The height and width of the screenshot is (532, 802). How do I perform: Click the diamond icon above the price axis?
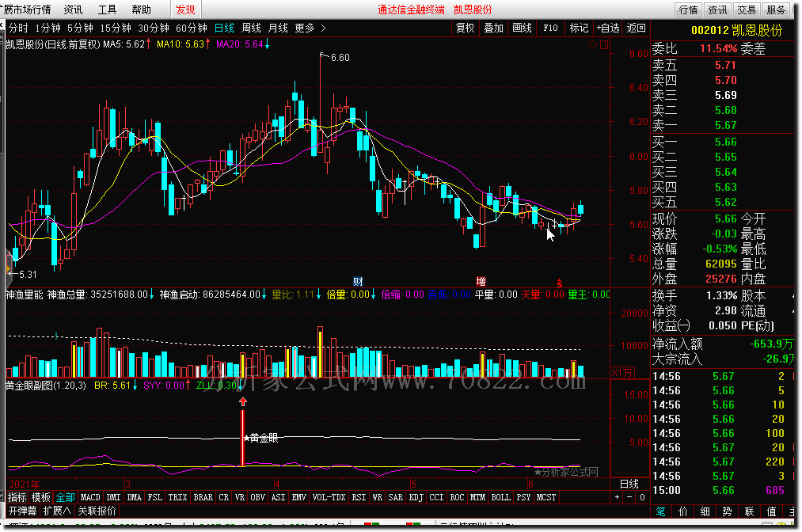click(592, 45)
